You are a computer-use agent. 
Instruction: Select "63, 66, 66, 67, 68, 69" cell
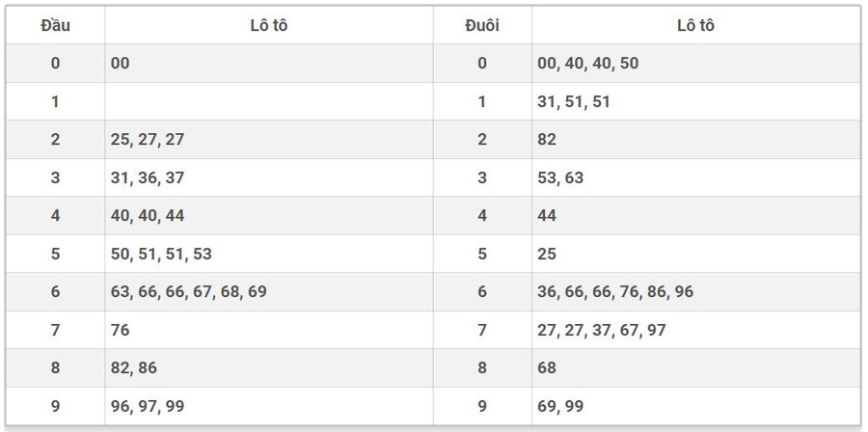click(x=189, y=291)
